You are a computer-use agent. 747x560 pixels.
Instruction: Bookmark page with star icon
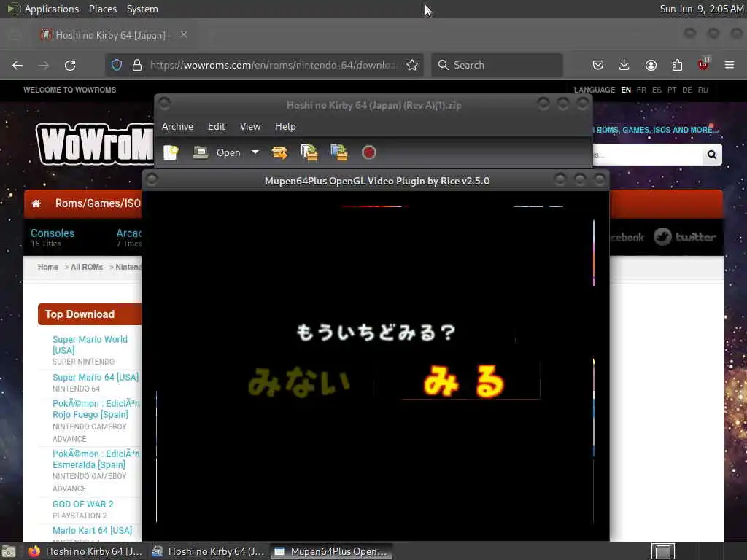coord(412,65)
